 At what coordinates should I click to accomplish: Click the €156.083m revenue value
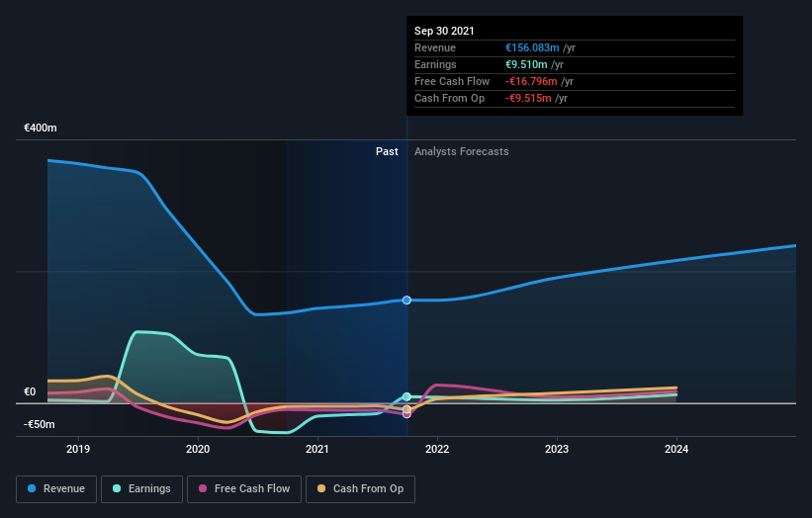coord(532,47)
